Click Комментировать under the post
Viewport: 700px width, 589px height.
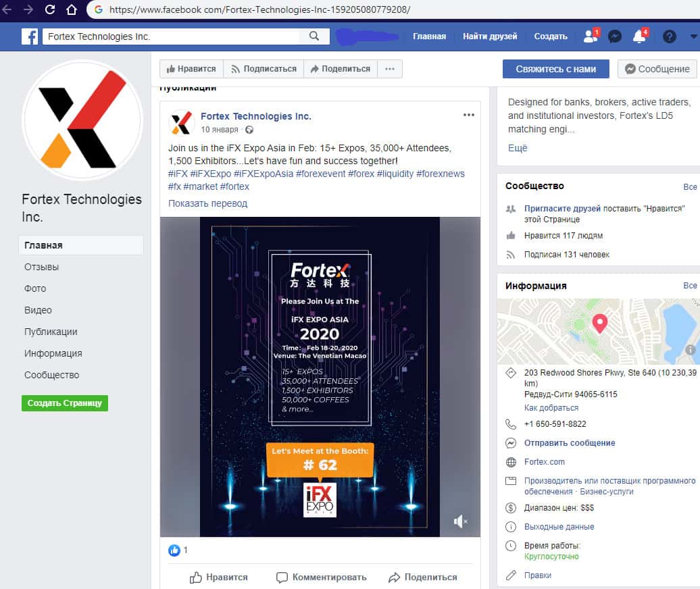(322, 578)
